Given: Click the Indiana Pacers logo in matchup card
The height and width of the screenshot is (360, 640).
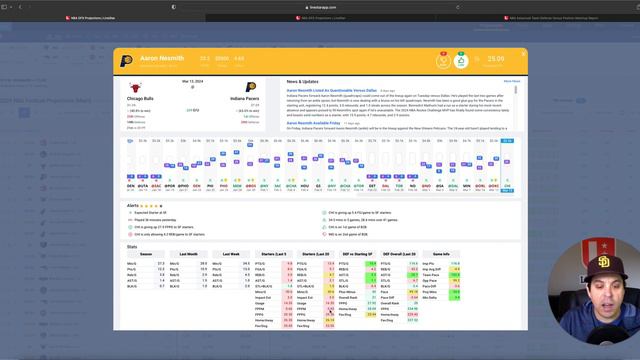Looking at the screenshot, I should pos(251,87).
